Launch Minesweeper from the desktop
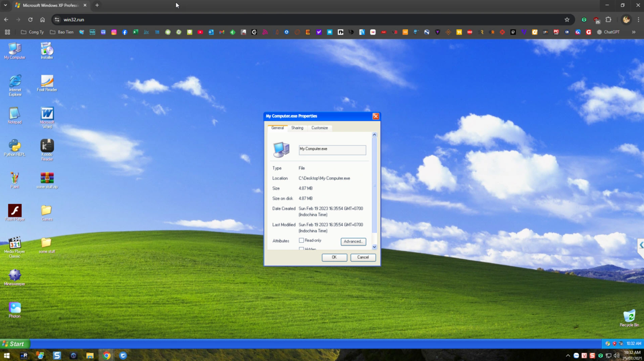The height and width of the screenshot is (361, 644). 15,277
